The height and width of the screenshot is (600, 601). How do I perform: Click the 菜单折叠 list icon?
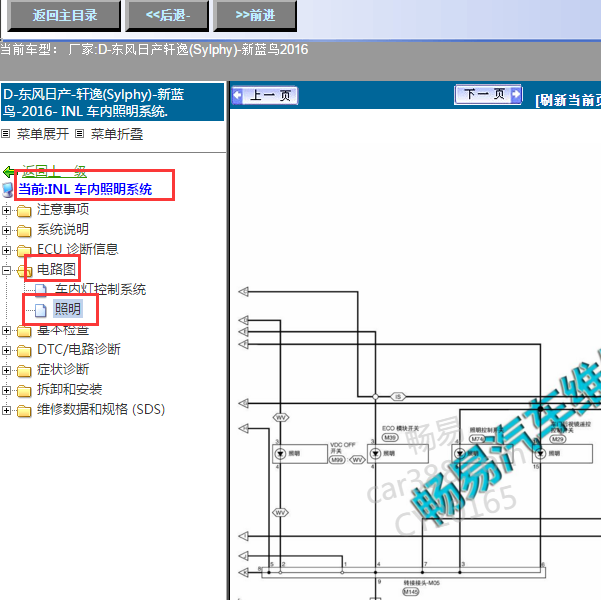click(x=79, y=134)
